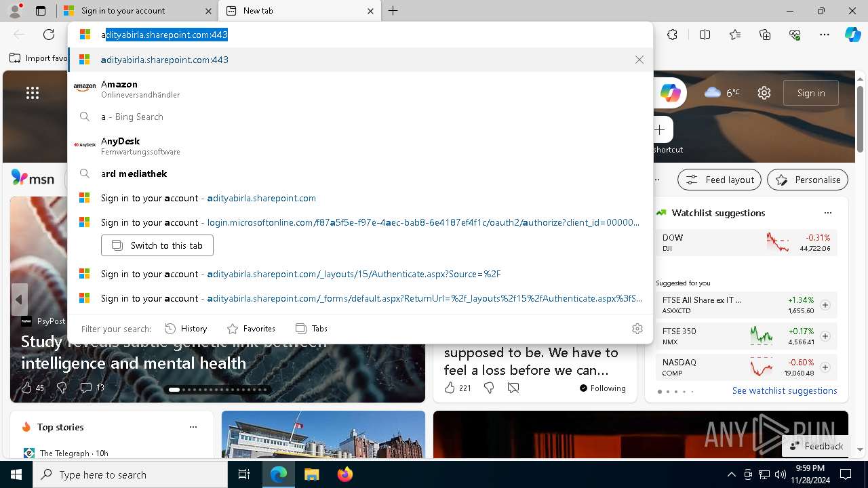Open a new browser tab
This screenshot has height=488, width=868.
click(x=393, y=11)
